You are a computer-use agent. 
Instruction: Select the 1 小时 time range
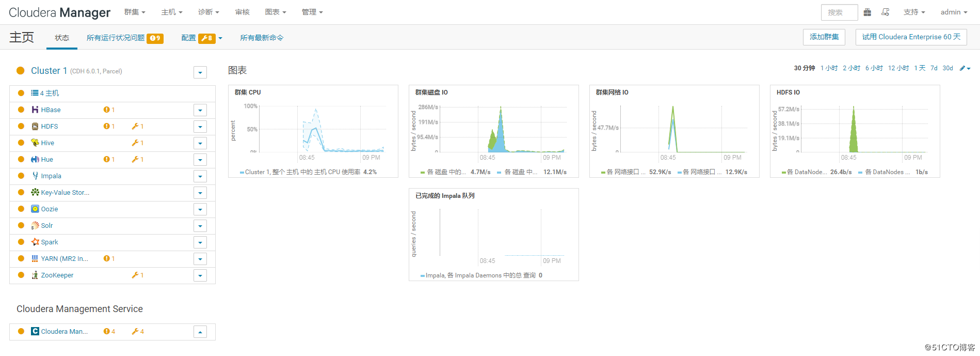point(829,68)
